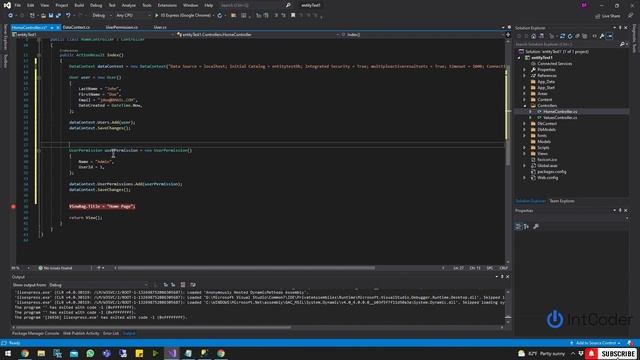Click the No issues found indicator

coord(55,268)
